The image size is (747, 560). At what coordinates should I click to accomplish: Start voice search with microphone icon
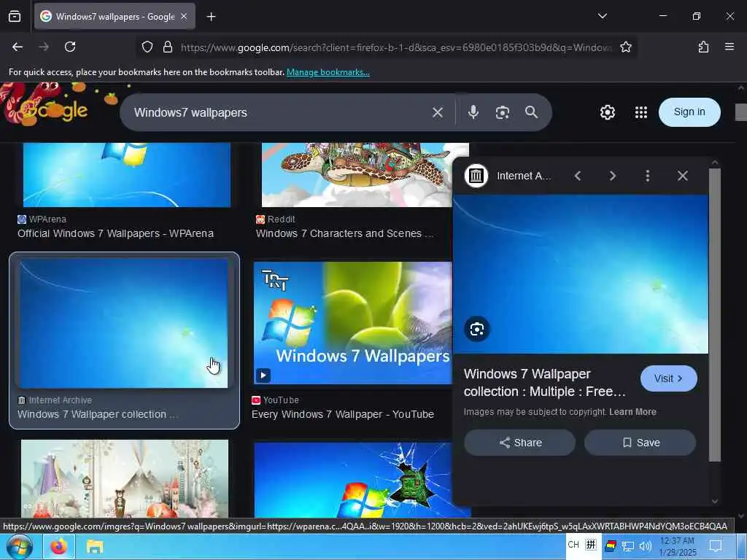473,112
